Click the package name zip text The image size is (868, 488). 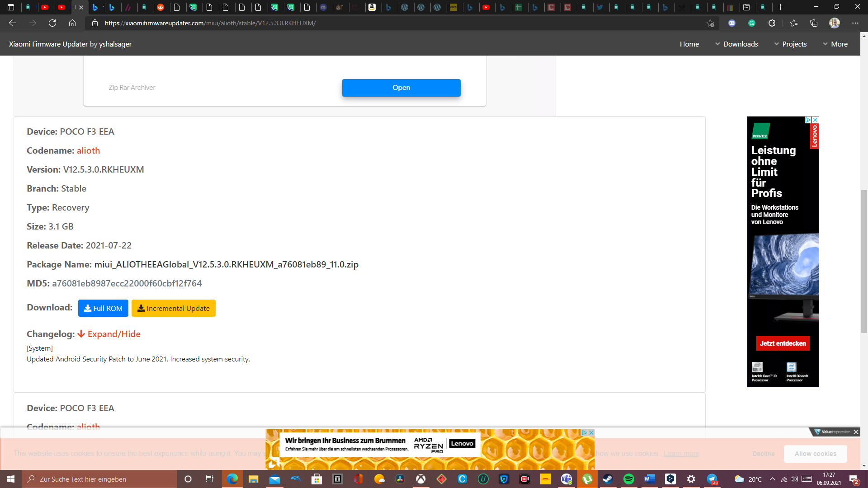pyautogui.click(x=226, y=264)
